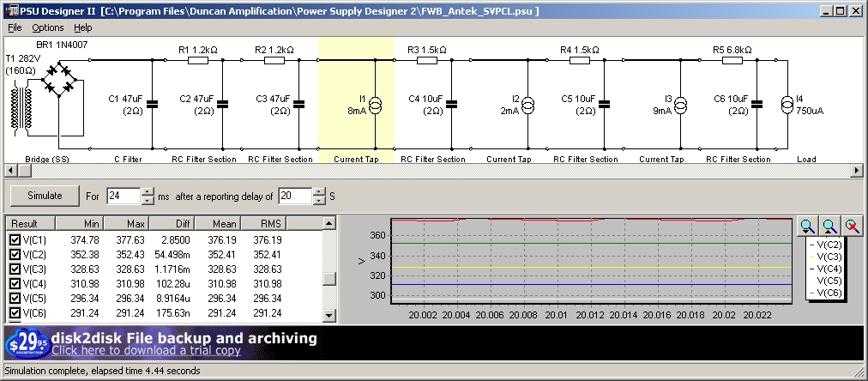The image size is (868, 381).
Task: Open the Options menu
Action: (48, 27)
